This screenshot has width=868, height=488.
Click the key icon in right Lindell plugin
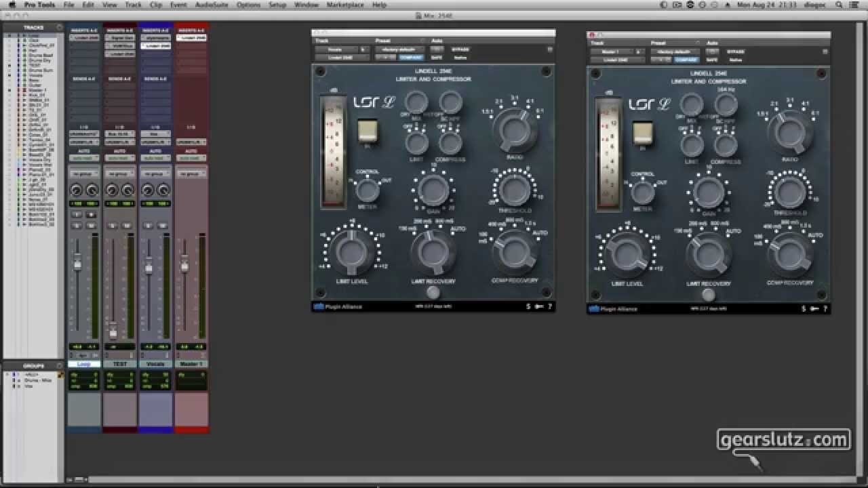[814, 308]
